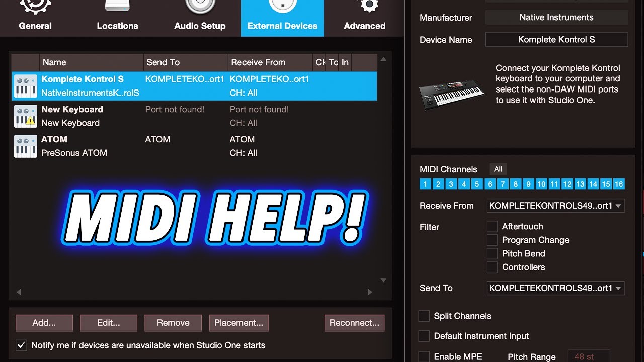Open the General preferences tab
The height and width of the screenshot is (362, 644).
click(x=35, y=18)
